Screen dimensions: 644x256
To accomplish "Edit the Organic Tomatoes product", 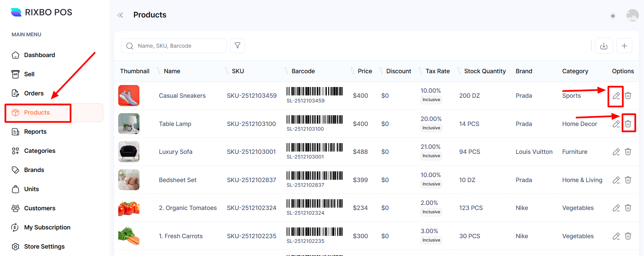I will pos(616,208).
